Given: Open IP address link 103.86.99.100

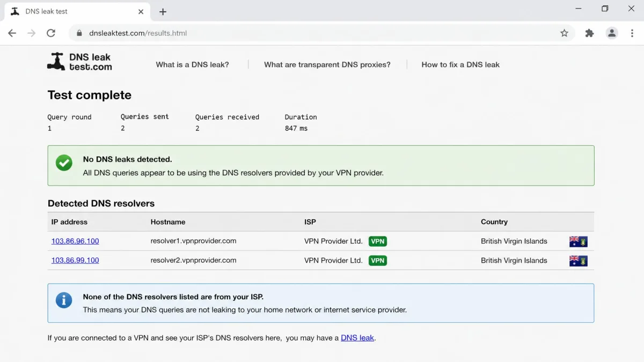Looking at the screenshot, I should tap(75, 261).
